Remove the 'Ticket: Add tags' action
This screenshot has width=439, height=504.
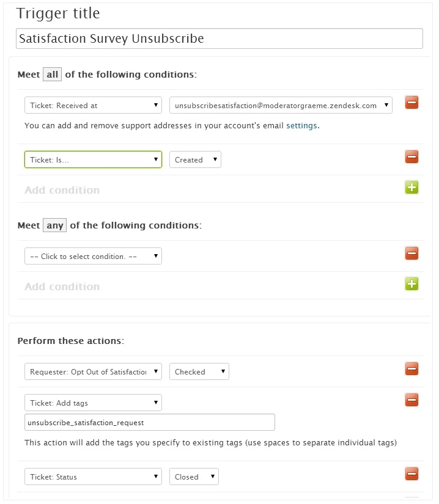[x=411, y=400]
